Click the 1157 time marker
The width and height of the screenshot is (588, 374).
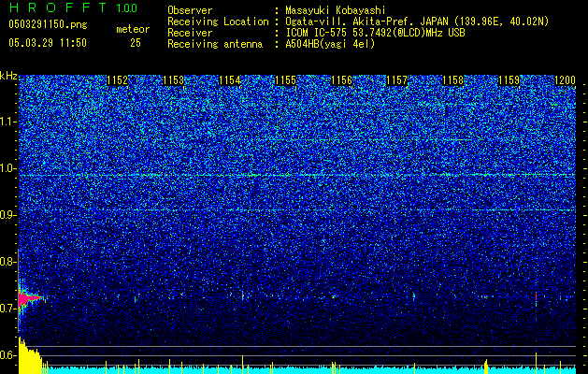point(396,80)
